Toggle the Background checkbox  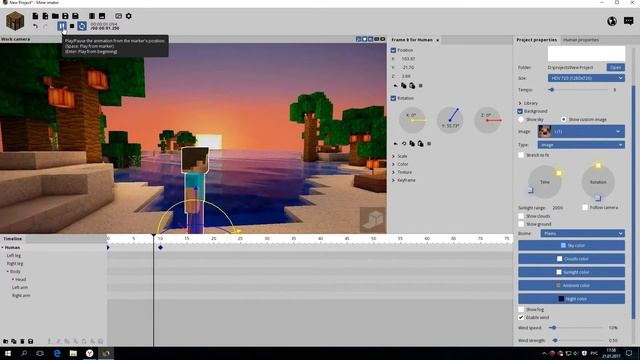pyautogui.click(x=520, y=111)
